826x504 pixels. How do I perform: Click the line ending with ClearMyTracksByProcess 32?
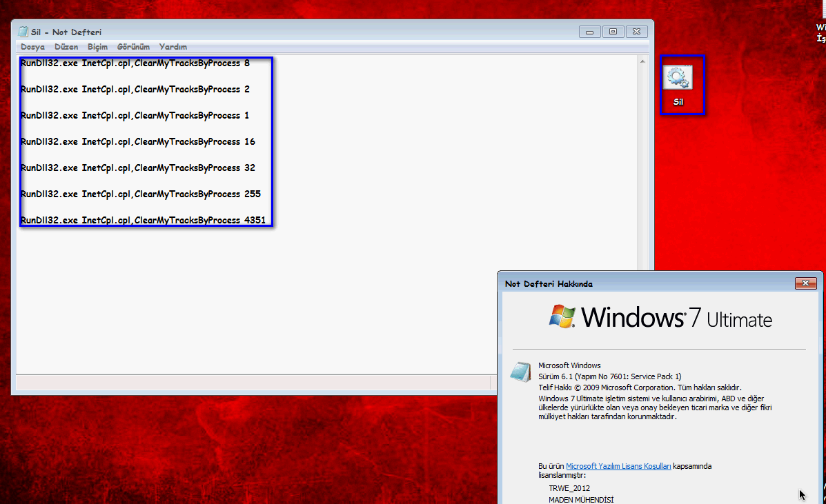click(x=138, y=168)
